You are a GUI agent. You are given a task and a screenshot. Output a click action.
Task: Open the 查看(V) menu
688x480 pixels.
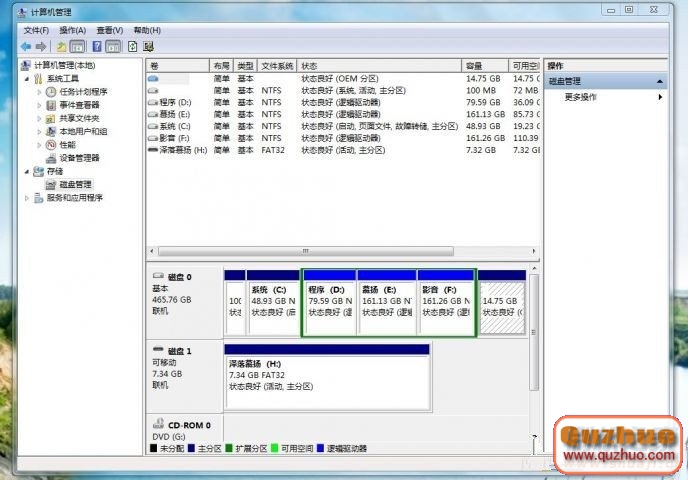tap(109, 30)
